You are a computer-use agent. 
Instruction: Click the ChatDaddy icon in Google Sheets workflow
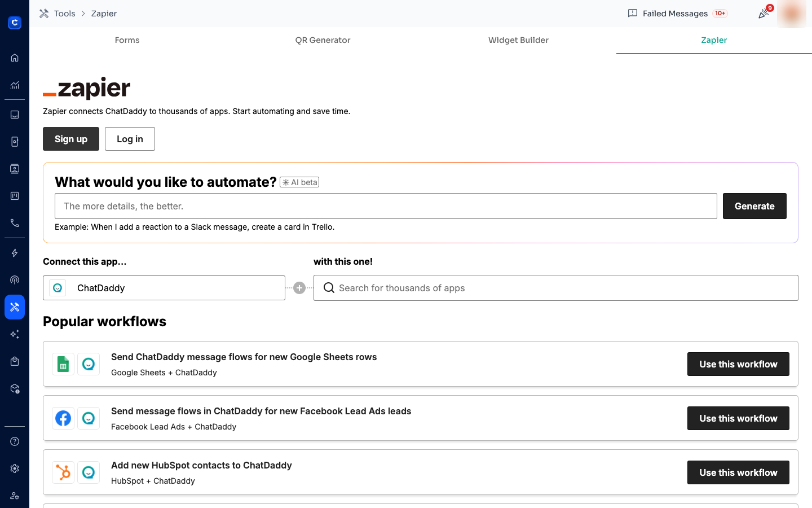[x=89, y=364]
